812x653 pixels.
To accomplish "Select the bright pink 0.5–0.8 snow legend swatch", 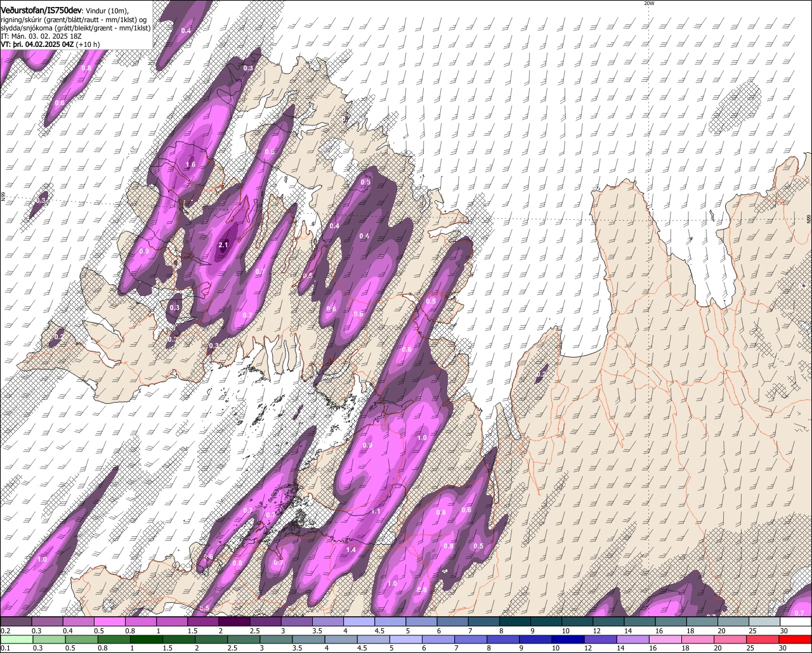I will 110,622.
